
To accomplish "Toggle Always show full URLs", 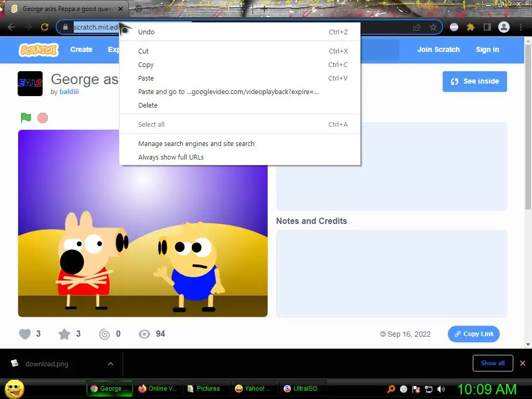I will 240,157.
